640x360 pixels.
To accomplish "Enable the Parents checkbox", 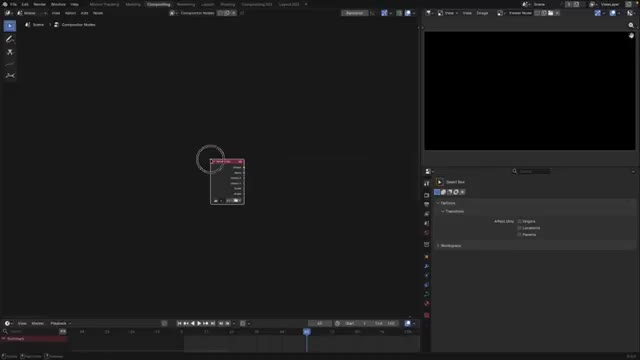I will [520, 235].
